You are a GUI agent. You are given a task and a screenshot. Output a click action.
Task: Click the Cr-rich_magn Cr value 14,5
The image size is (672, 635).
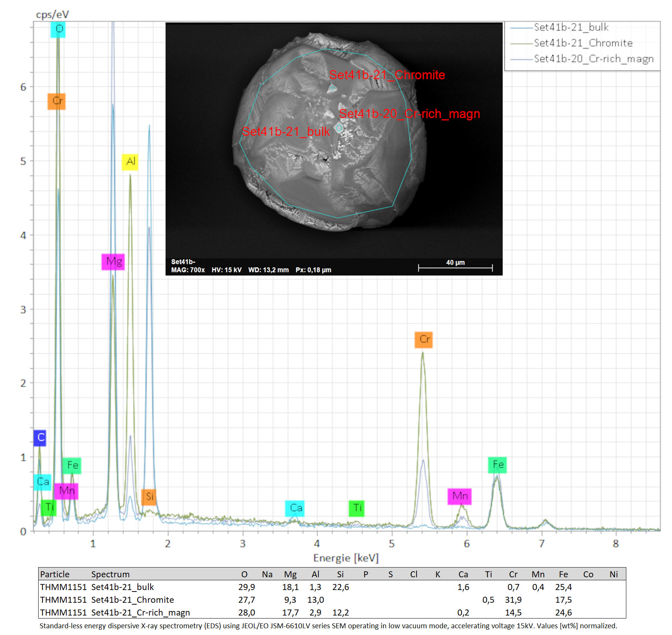tap(513, 613)
